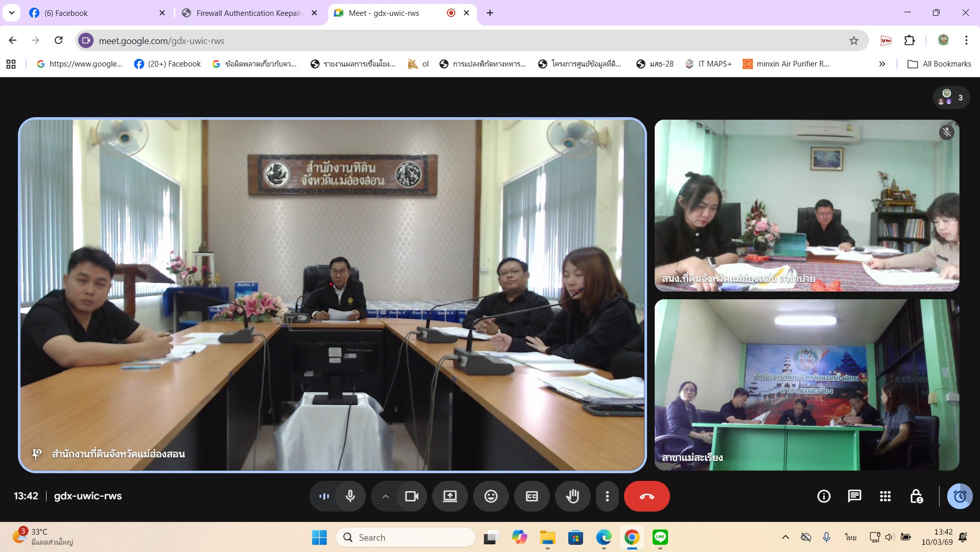Open the host controls lock icon
980x552 pixels.
[x=916, y=496]
